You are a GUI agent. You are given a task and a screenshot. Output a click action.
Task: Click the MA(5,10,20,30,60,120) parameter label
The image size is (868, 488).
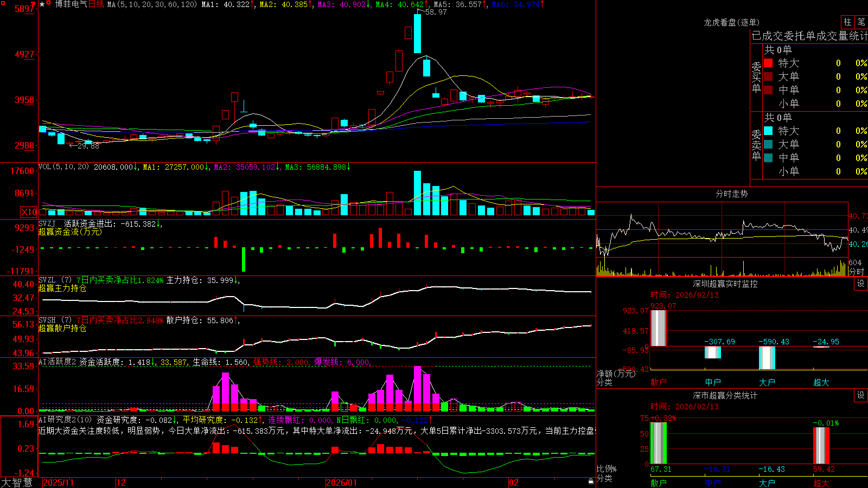[x=152, y=4]
